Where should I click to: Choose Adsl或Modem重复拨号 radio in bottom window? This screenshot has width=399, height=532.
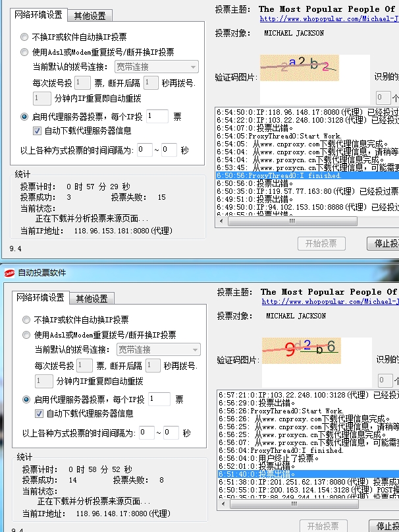pyautogui.click(x=26, y=335)
